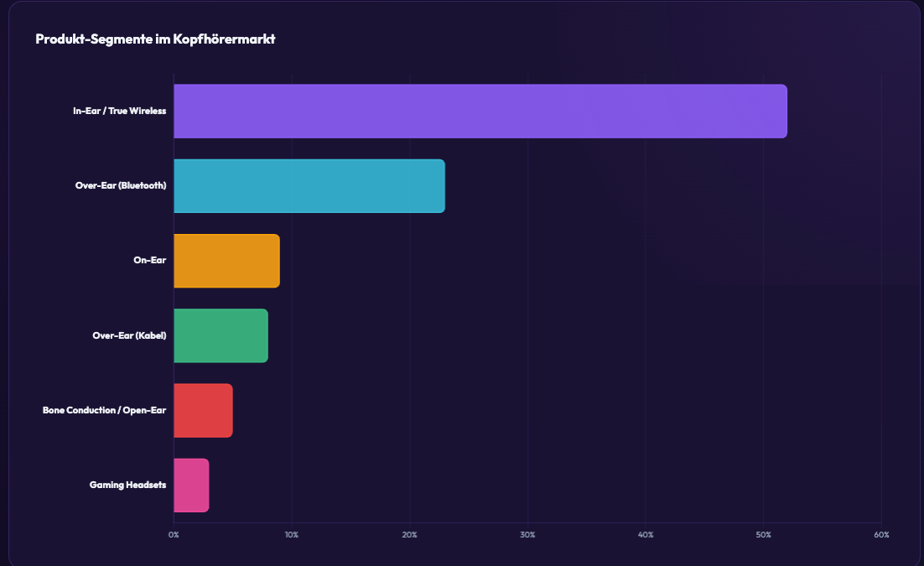Click the 0% x-axis tick label
Viewport: 924px width, 566px height.
(x=174, y=535)
